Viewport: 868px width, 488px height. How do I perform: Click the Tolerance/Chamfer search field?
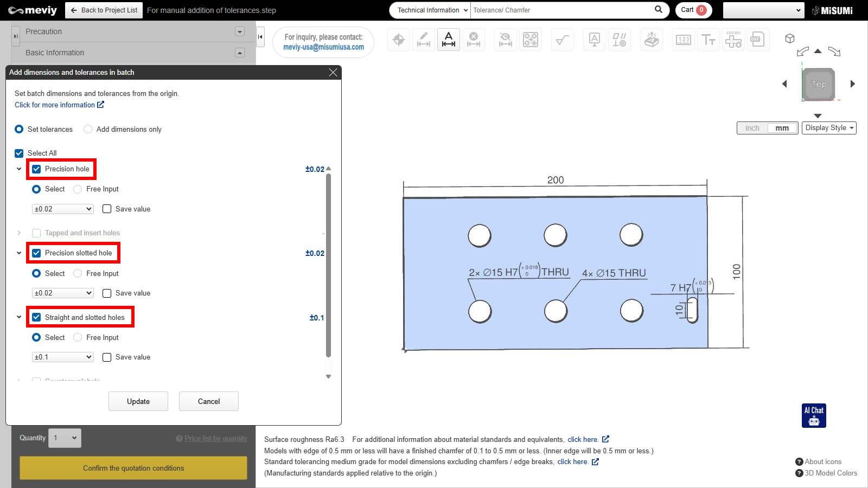pos(561,10)
